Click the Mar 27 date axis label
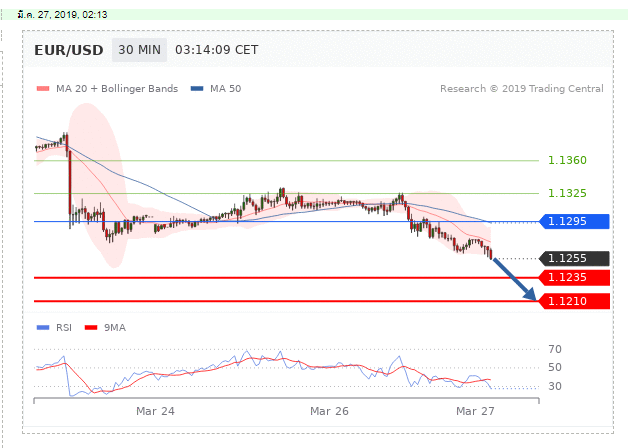This screenshot has height=448, width=628. coord(475,411)
